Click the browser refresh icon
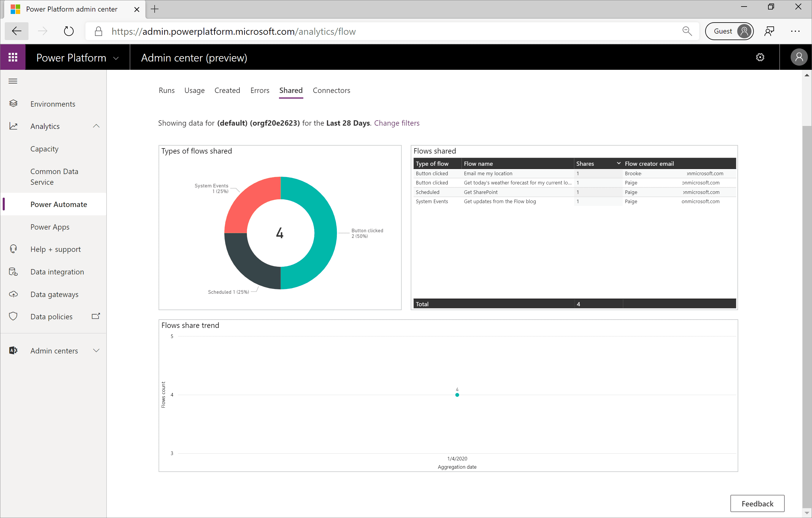812x518 pixels. coord(69,31)
